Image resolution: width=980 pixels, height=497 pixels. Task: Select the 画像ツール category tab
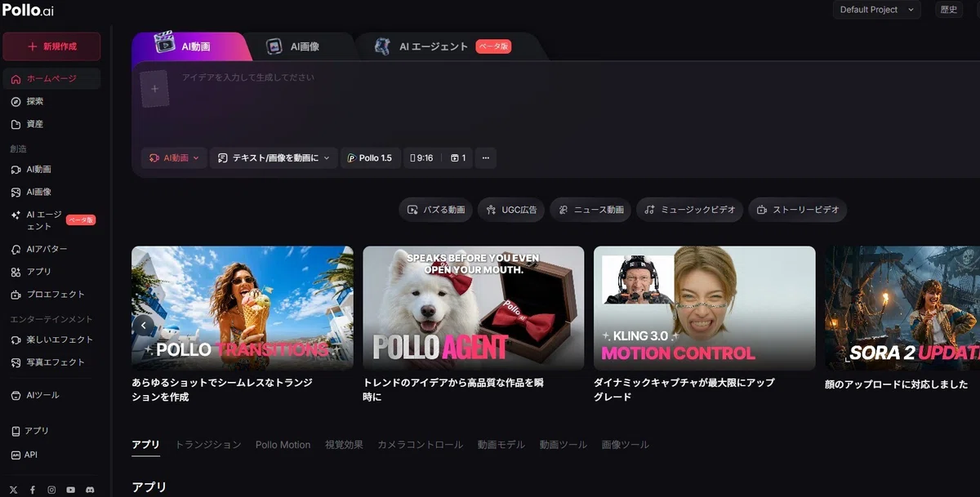(625, 445)
